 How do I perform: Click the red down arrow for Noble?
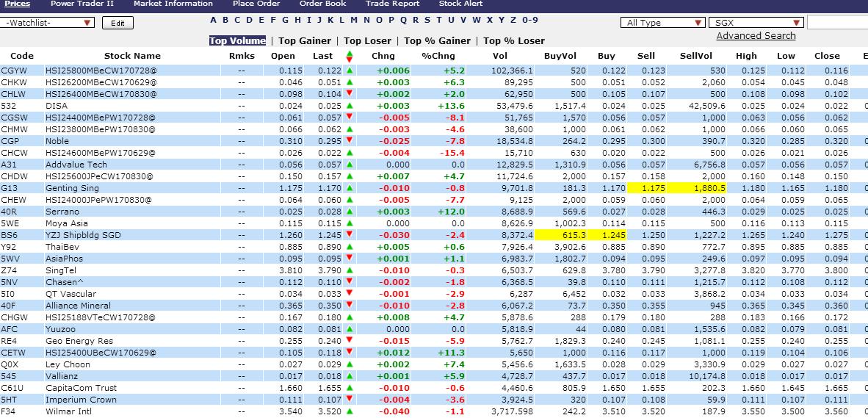(350, 140)
